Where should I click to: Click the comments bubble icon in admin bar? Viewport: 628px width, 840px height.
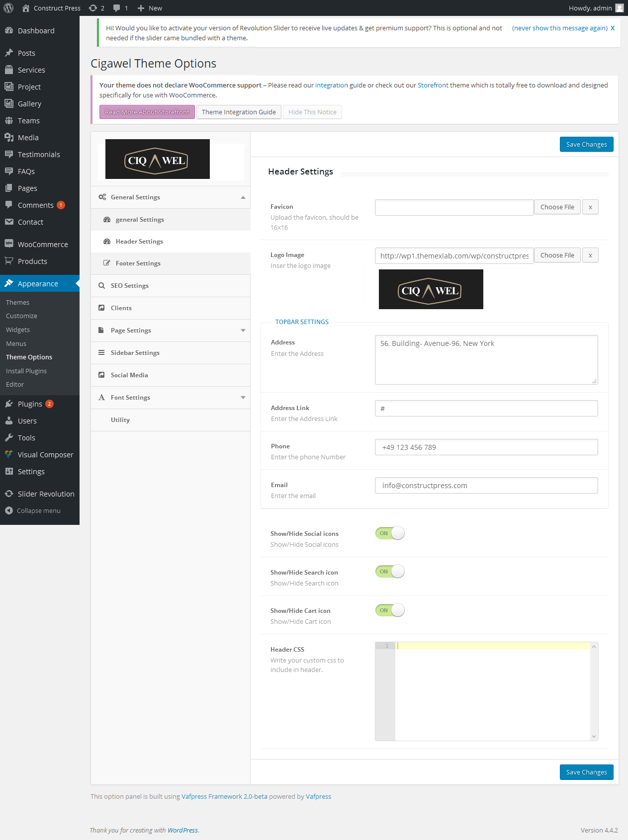click(x=116, y=8)
